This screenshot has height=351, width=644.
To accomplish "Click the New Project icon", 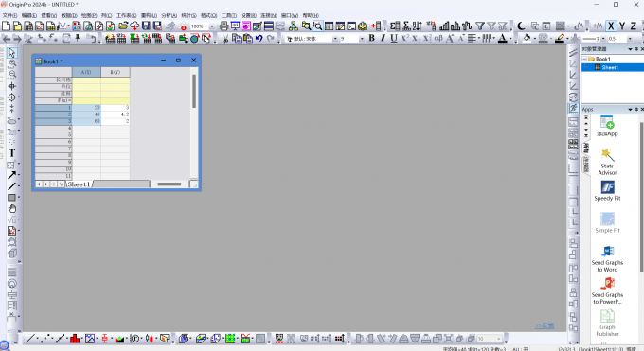I will [x=7, y=26].
